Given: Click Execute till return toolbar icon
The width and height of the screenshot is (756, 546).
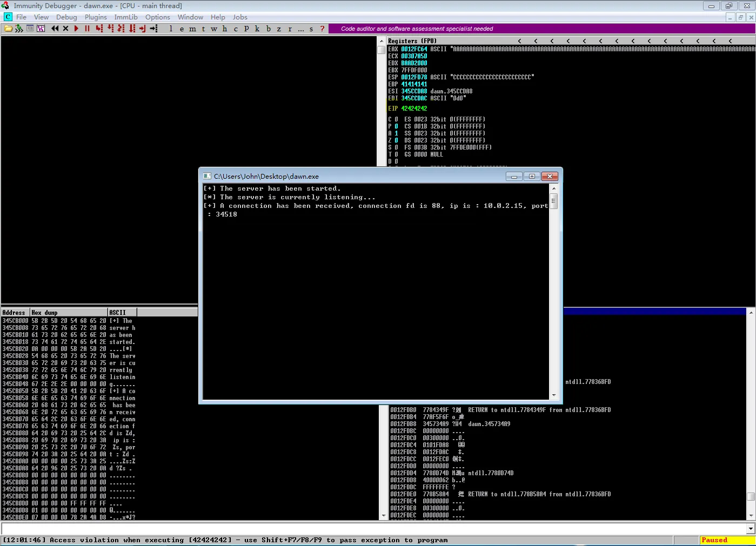Looking at the screenshot, I should point(143,29).
